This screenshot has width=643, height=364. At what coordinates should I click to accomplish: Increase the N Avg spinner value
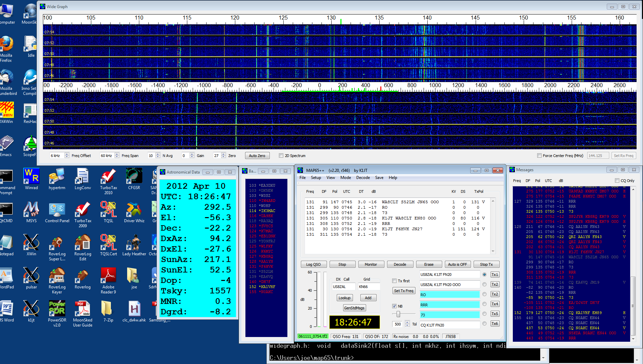click(158, 154)
